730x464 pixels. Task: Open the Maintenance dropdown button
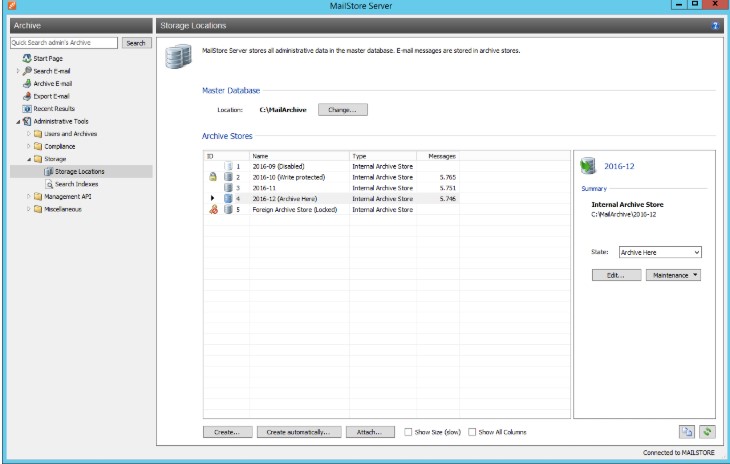tap(673, 275)
